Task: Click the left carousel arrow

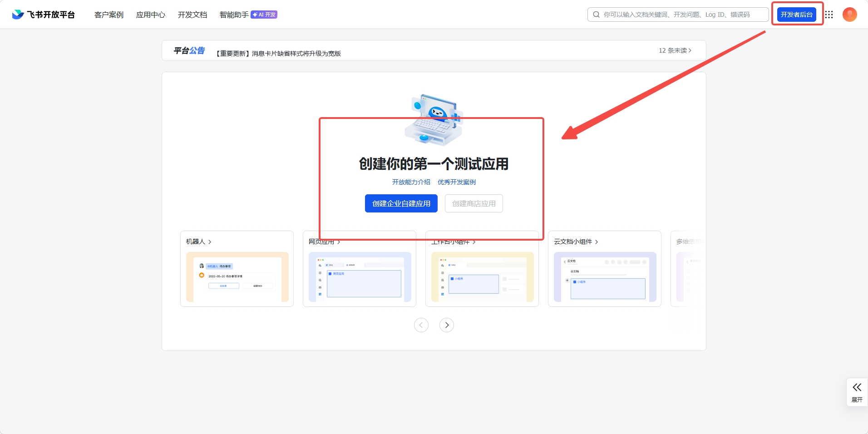Action: click(x=421, y=325)
